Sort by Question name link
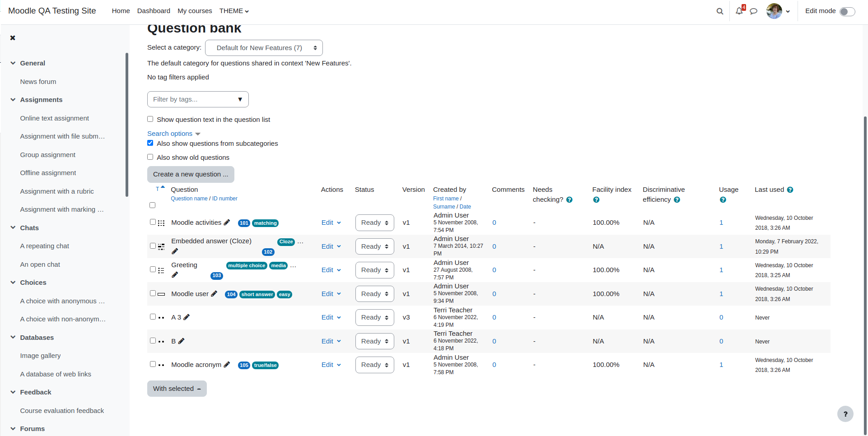This screenshot has height=436, width=868. point(189,199)
